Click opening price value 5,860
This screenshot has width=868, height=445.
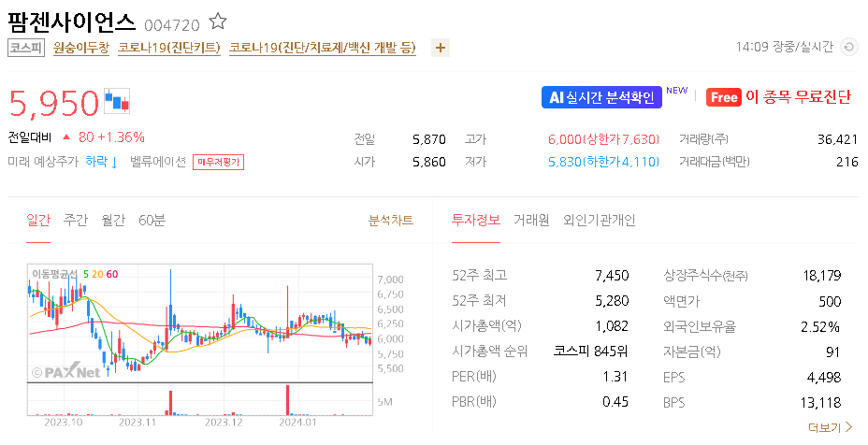click(x=429, y=162)
